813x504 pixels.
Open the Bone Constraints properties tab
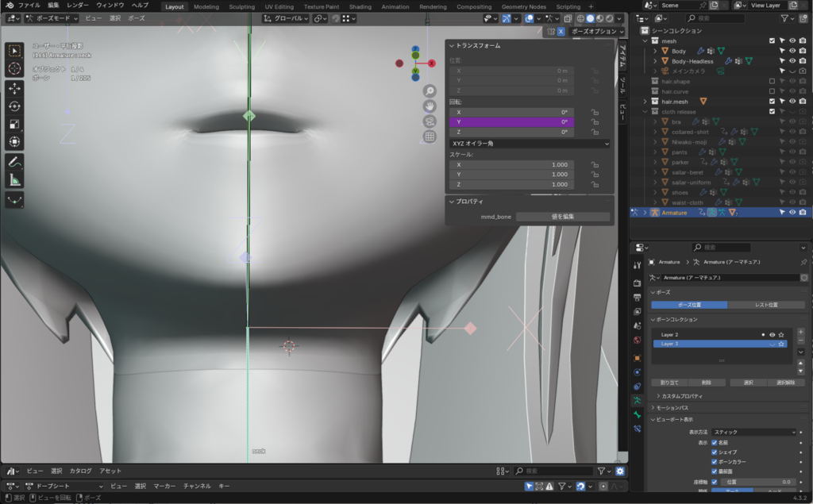(x=637, y=429)
